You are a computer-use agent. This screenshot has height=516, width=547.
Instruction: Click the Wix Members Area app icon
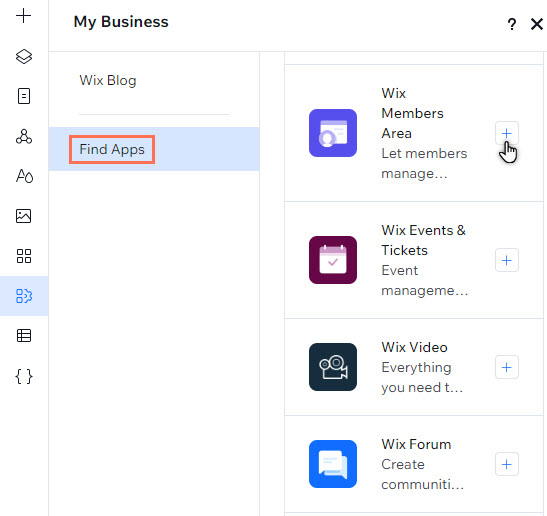click(x=333, y=133)
